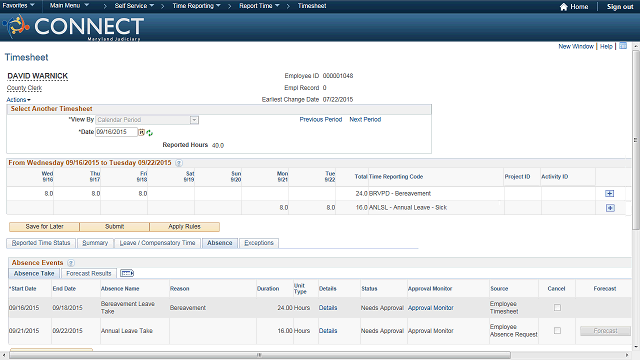Click the Absence Name column header
Image resolution: width=640 pixels, height=360 pixels.
[x=120, y=289]
